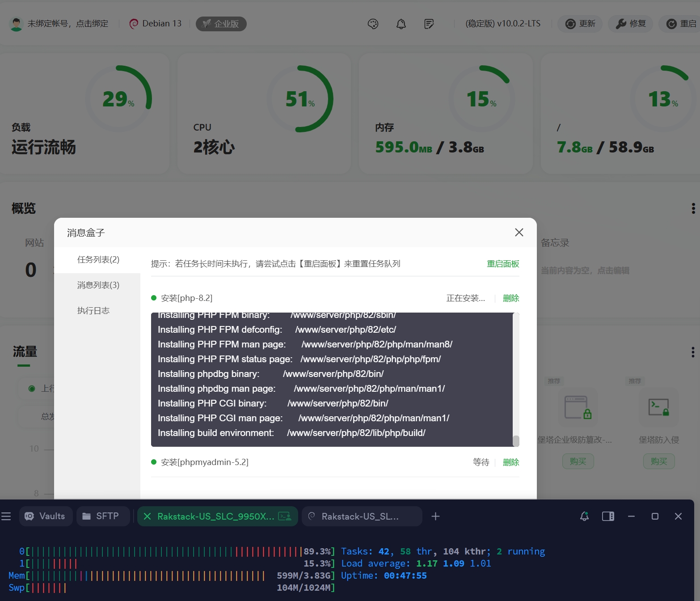Click the 负载 29% load gauge
The height and width of the screenshot is (601, 700).
pyautogui.click(x=118, y=99)
